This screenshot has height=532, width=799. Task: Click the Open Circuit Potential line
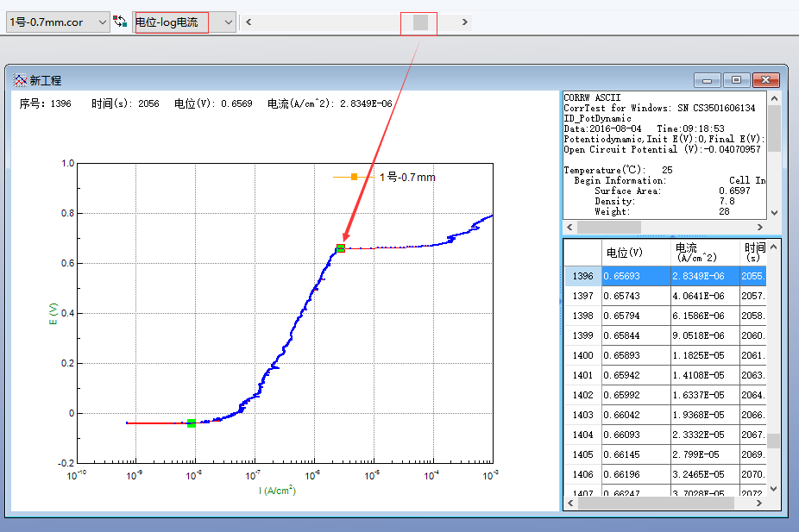[662, 149]
